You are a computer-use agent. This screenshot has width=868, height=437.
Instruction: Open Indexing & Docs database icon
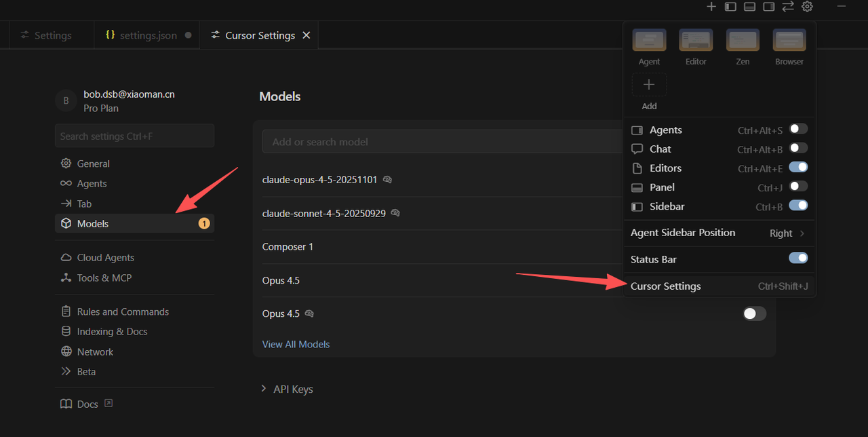coord(66,331)
